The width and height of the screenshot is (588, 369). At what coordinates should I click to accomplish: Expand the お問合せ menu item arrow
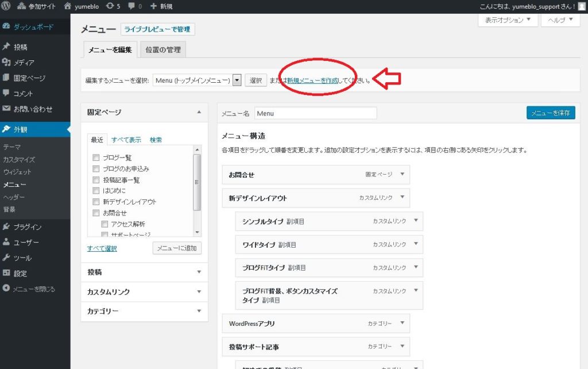tap(403, 174)
